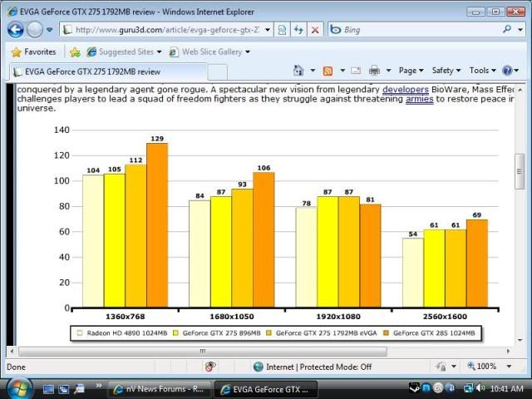The image size is (532, 399).
Task: Toggle Compatibility View icon
Action: tap(282, 30)
